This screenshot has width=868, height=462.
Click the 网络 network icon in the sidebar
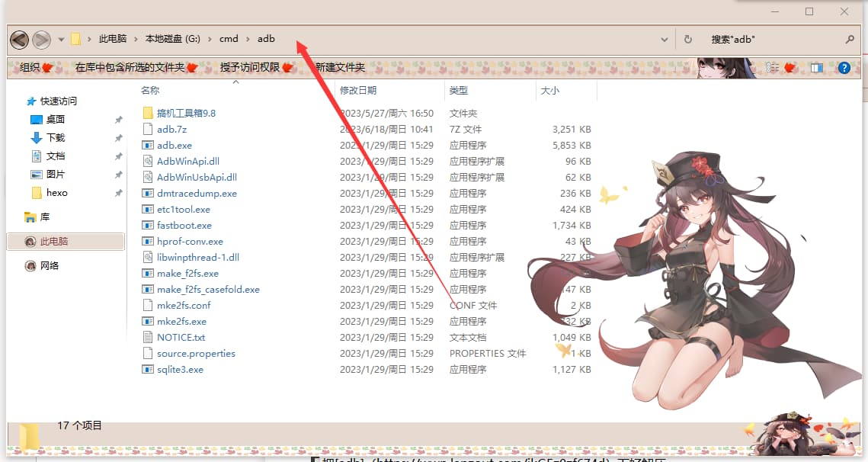pos(30,266)
